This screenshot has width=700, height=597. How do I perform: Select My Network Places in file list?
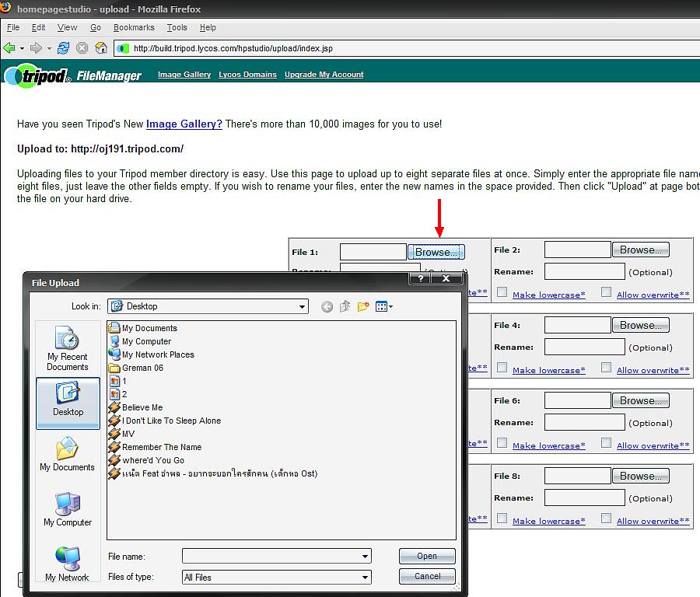(152, 354)
